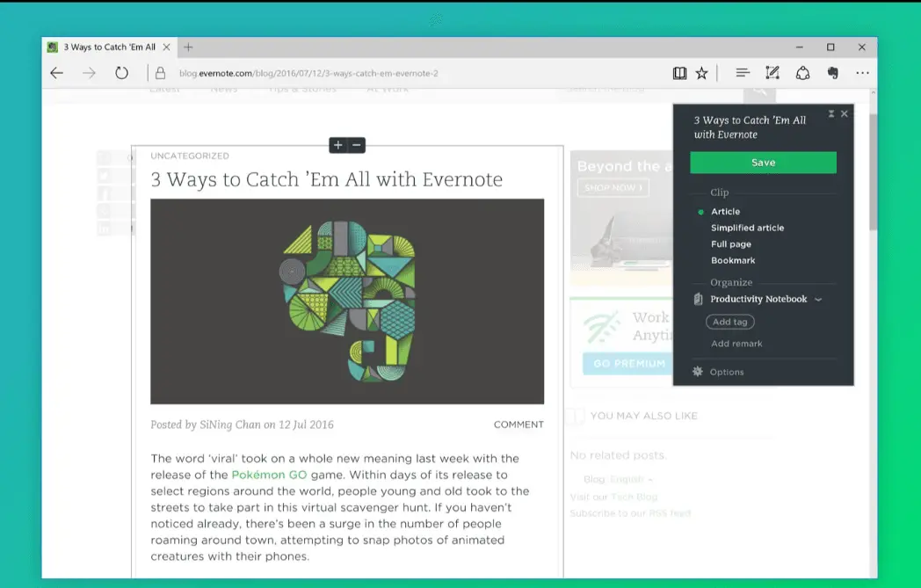Viewport: 921px width, 588px height.
Task: Open the Productivity Notebook dropdown
Action: point(765,299)
